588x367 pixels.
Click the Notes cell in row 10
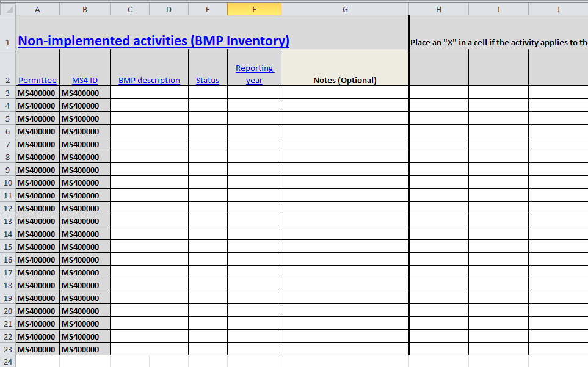[344, 183]
